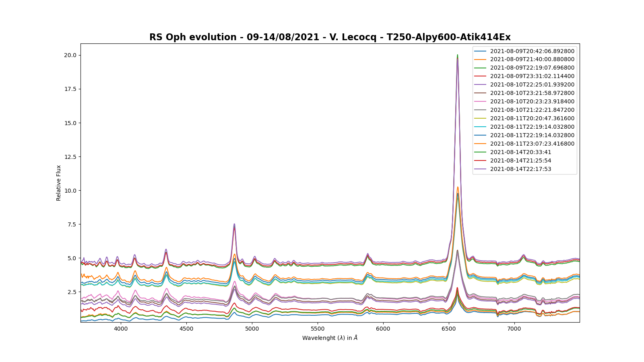Screen dimensions: 644x362
Task: Select legend entry 2021-08-09T21:40:00.880800
Action: [532, 60]
